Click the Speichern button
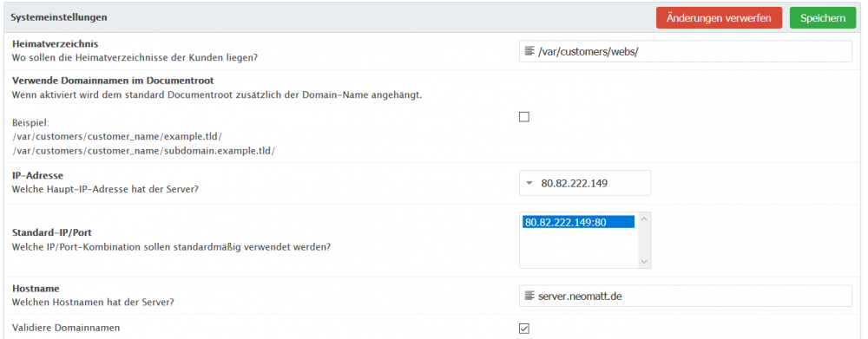This screenshot has width=868, height=339. click(x=823, y=18)
